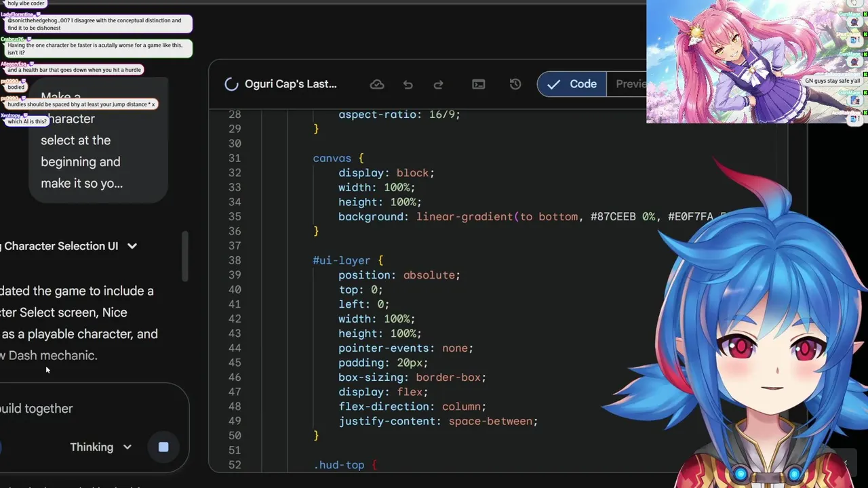This screenshot has width=868, height=488.
Task: Click 'height: 100%;' on line 43
Action: (x=380, y=333)
